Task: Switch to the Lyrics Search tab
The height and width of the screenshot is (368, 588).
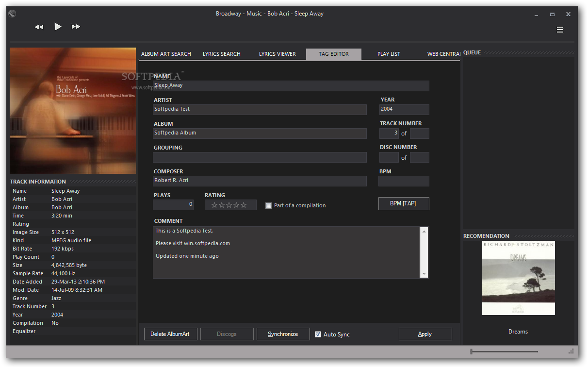Action: [x=222, y=54]
